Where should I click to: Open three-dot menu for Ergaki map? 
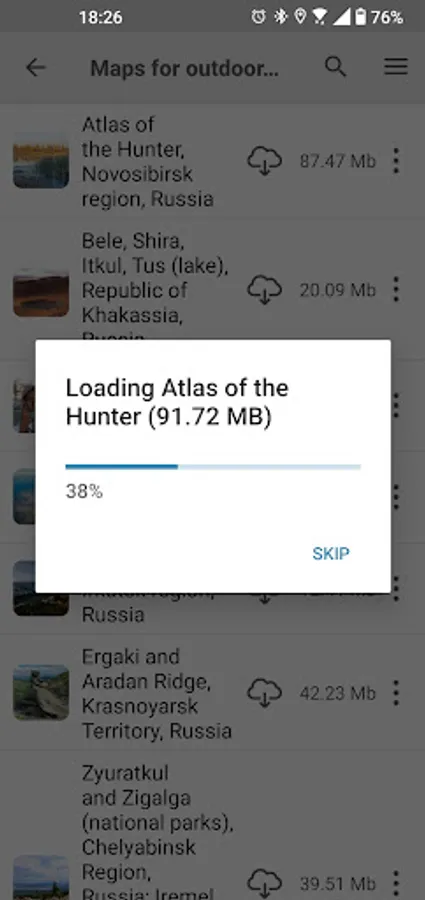click(x=396, y=693)
